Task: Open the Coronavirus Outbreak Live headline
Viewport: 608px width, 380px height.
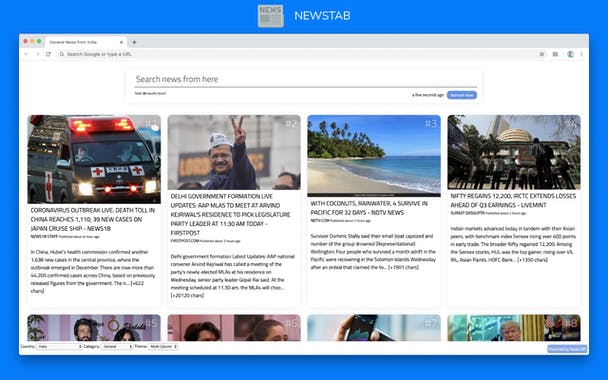Action: pos(93,219)
